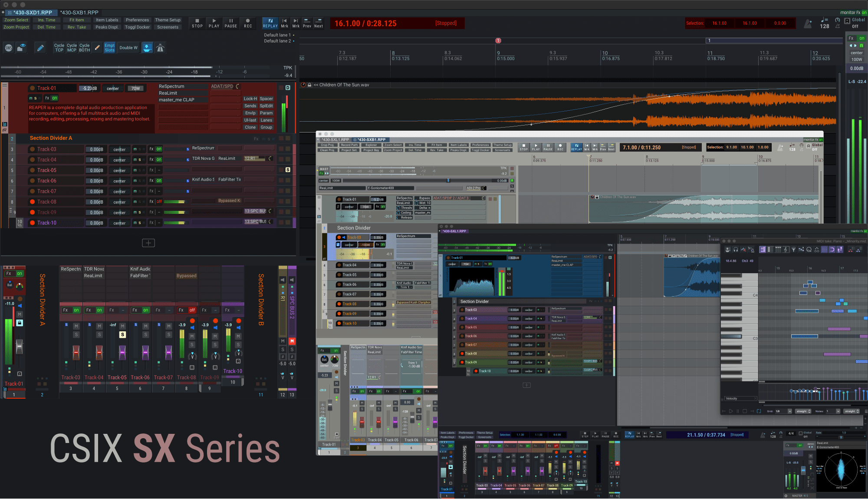Jump to the Prev transport button

pos(307,23)
